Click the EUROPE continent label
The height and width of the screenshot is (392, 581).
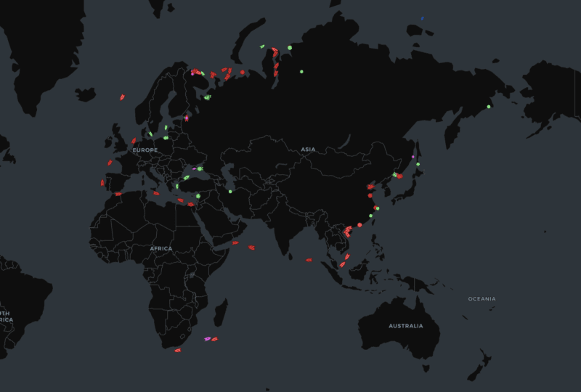coord(145,150)
